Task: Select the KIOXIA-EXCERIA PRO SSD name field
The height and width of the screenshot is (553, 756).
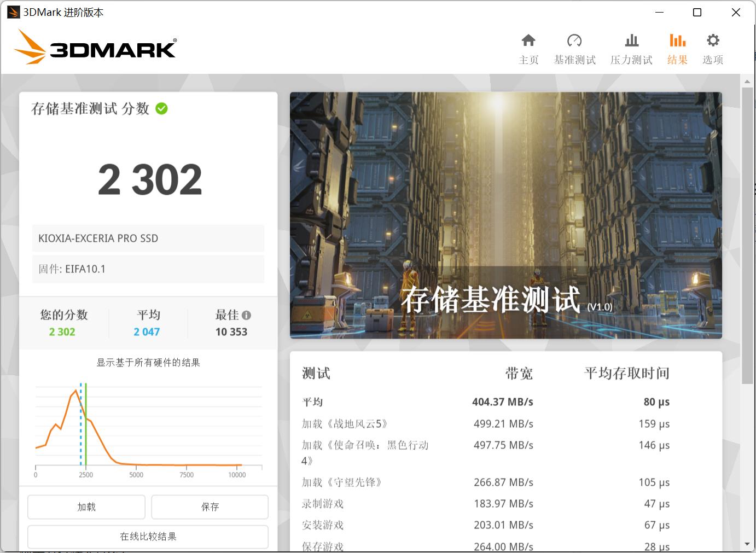Action: tap(148, 238)
